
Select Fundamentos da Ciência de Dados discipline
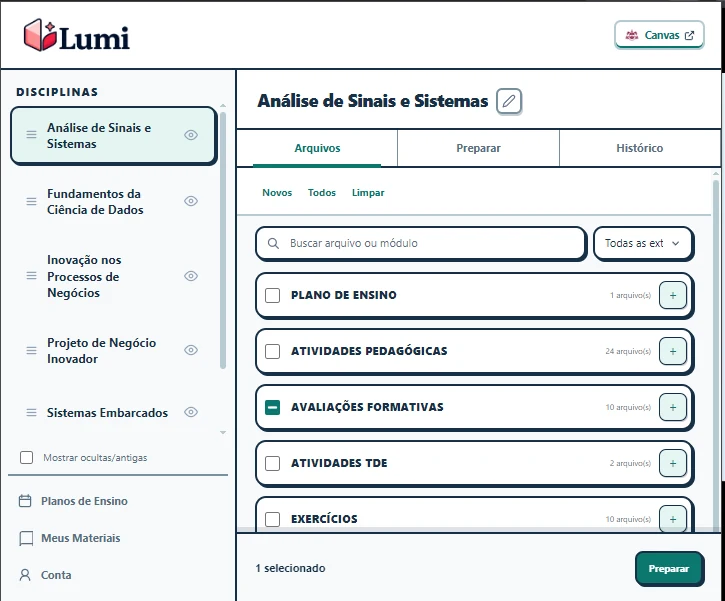coord(113,202)
